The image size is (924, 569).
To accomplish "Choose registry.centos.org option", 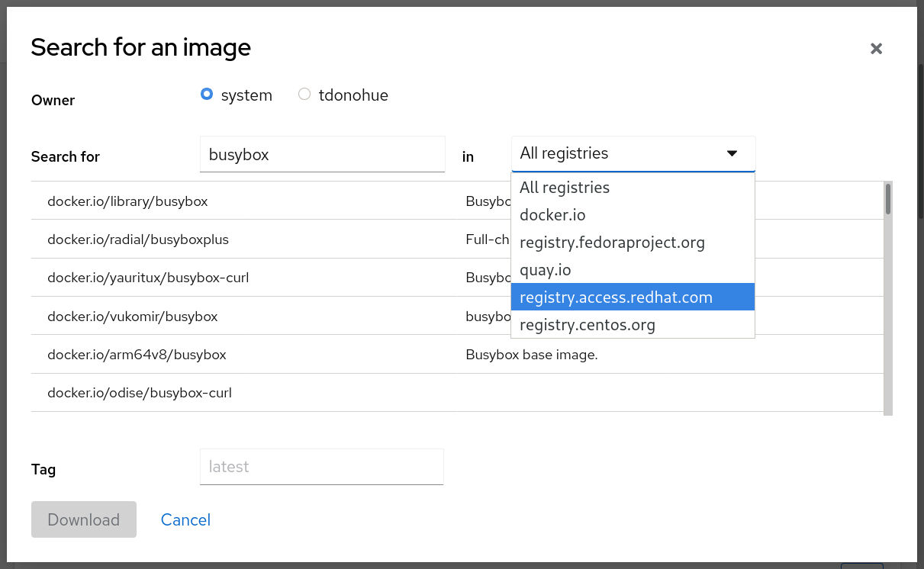I will [633, 325].
